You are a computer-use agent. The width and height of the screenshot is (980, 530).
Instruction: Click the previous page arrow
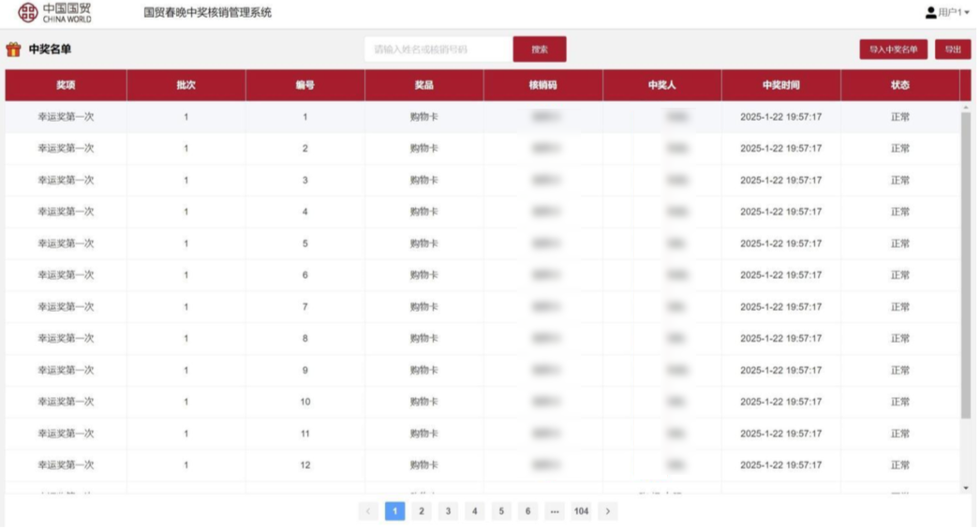368,511
